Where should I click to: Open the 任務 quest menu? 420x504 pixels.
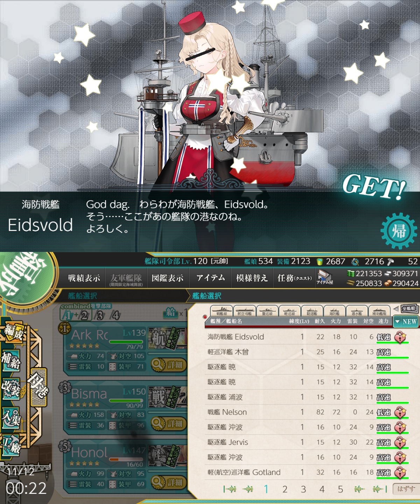(294, 278)
